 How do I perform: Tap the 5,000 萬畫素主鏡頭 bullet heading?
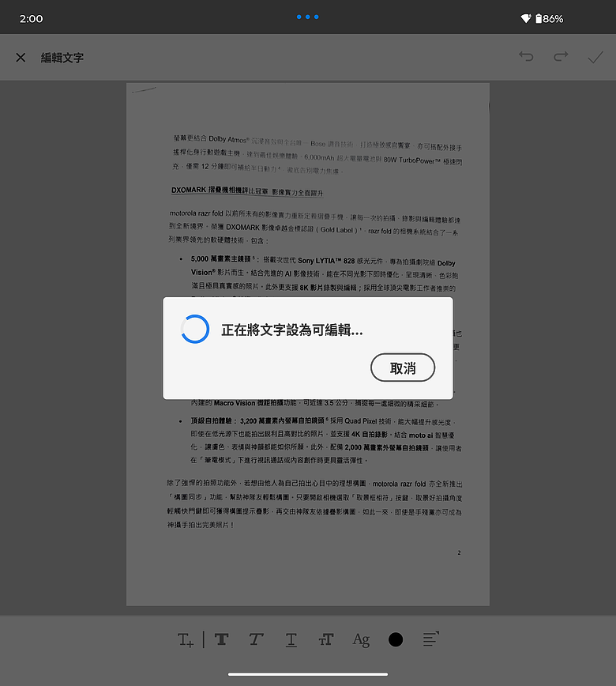pos(223,259)
